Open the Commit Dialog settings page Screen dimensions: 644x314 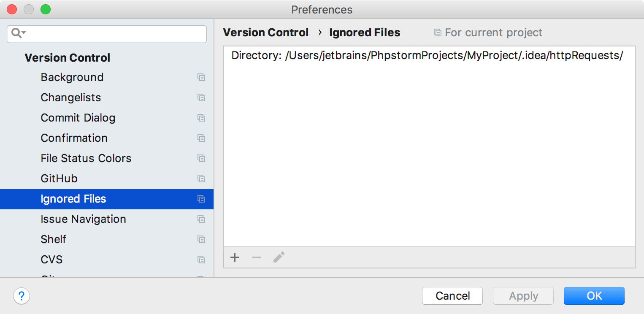(78, 118)
